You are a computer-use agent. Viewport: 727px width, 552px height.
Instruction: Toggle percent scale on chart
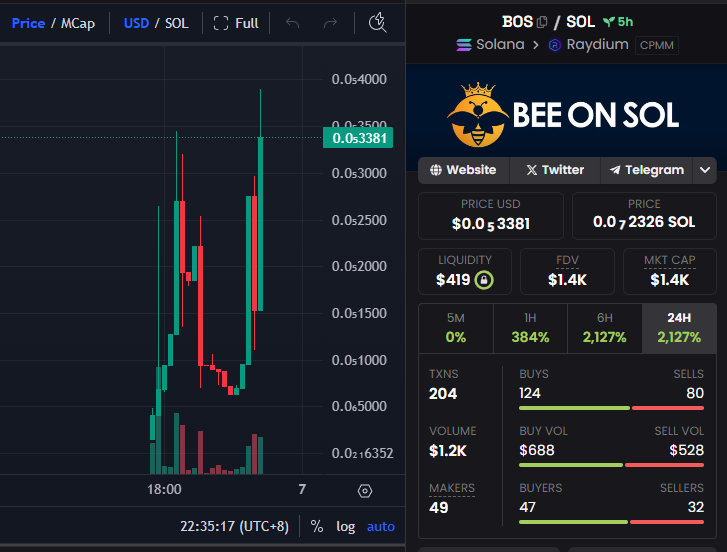coord(317,526)
